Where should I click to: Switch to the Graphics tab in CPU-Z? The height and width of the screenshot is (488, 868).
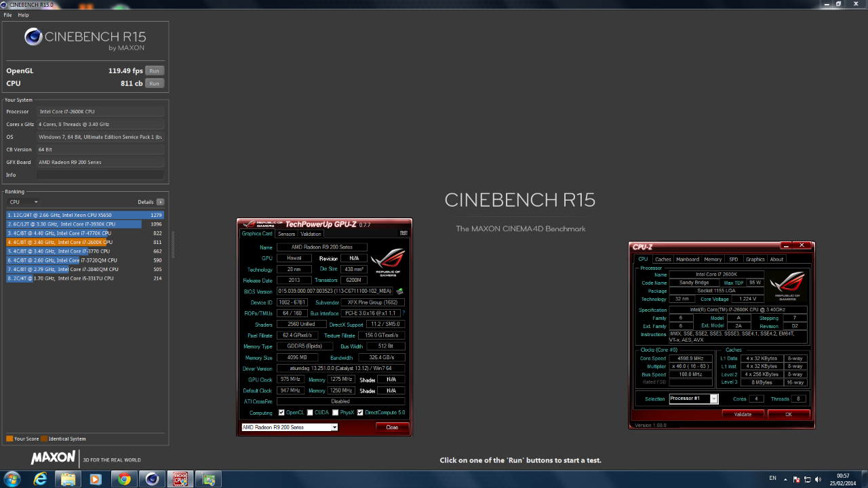click(x=755, y=259)
